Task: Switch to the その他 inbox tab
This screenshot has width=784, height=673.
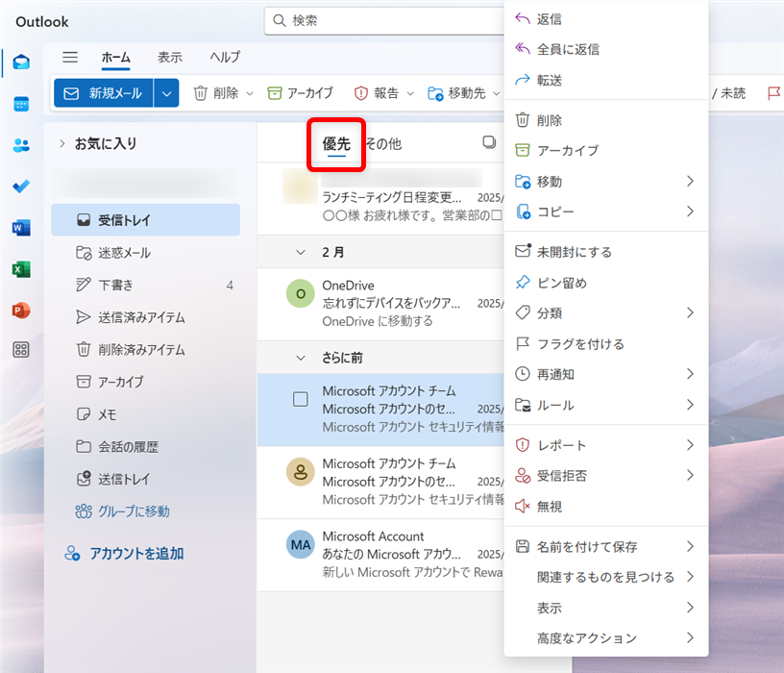Action: [382, 144]
